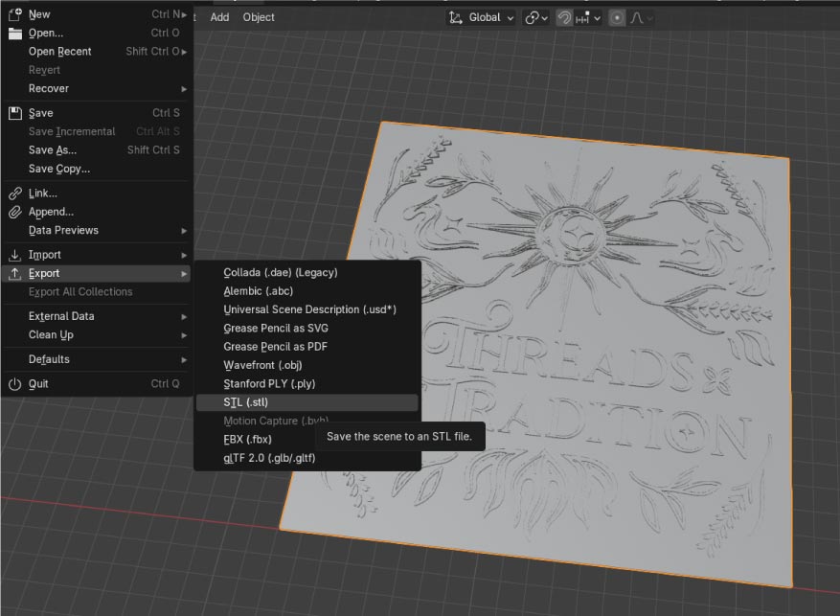Open the Object menu in the header
The height and width of the screenshot is (616, 840).
[x=259, y=17]
